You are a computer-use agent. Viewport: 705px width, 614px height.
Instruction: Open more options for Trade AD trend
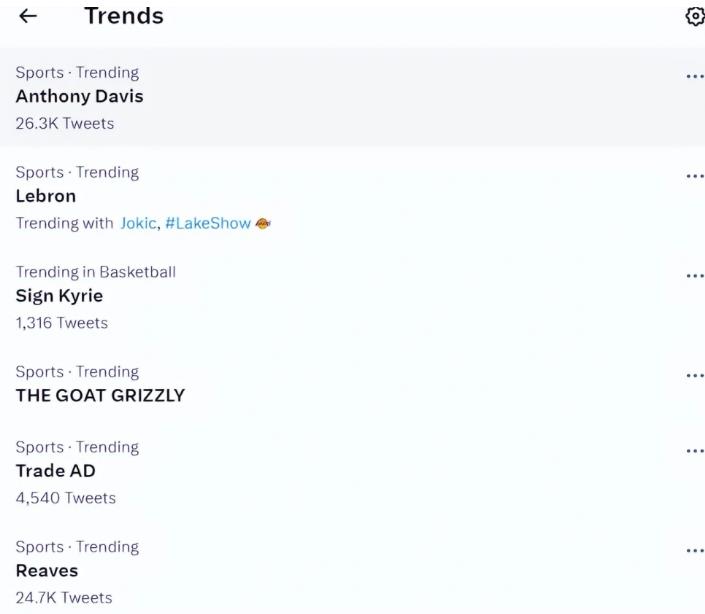694,451
